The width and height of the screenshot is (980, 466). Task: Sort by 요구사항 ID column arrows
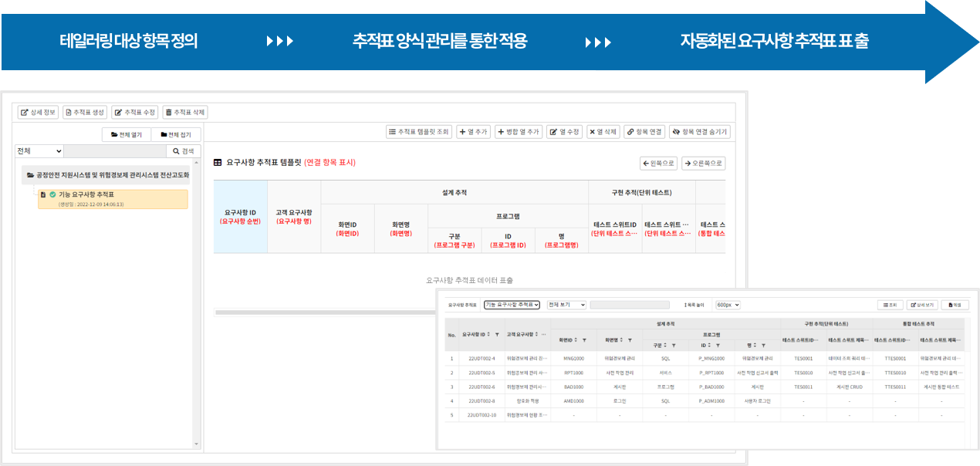pos(488,334)
